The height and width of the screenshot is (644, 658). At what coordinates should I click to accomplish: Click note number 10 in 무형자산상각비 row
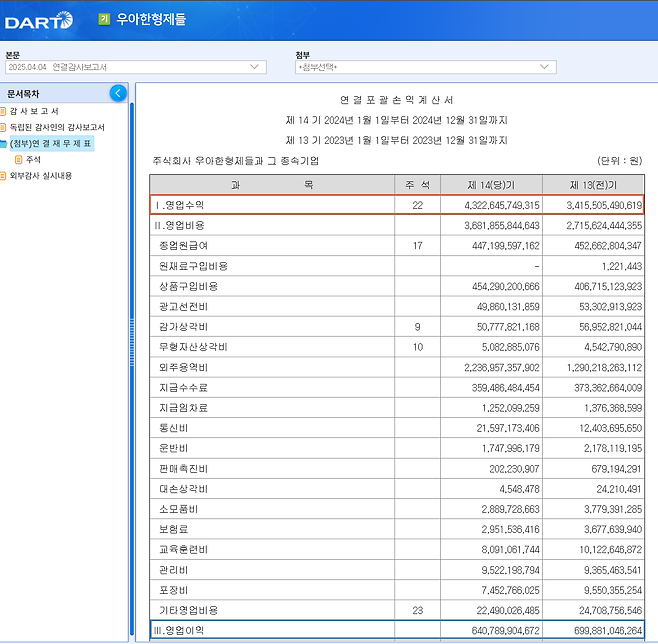(418, 347)
